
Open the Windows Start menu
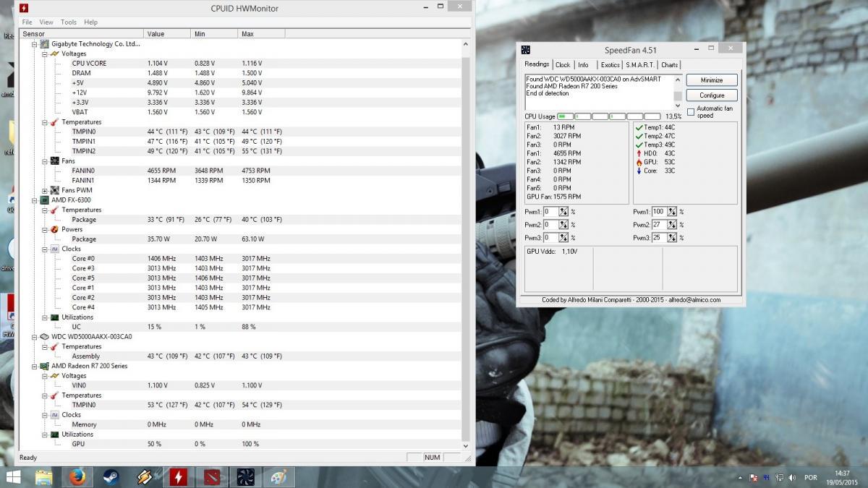click(x=13, y=477)
